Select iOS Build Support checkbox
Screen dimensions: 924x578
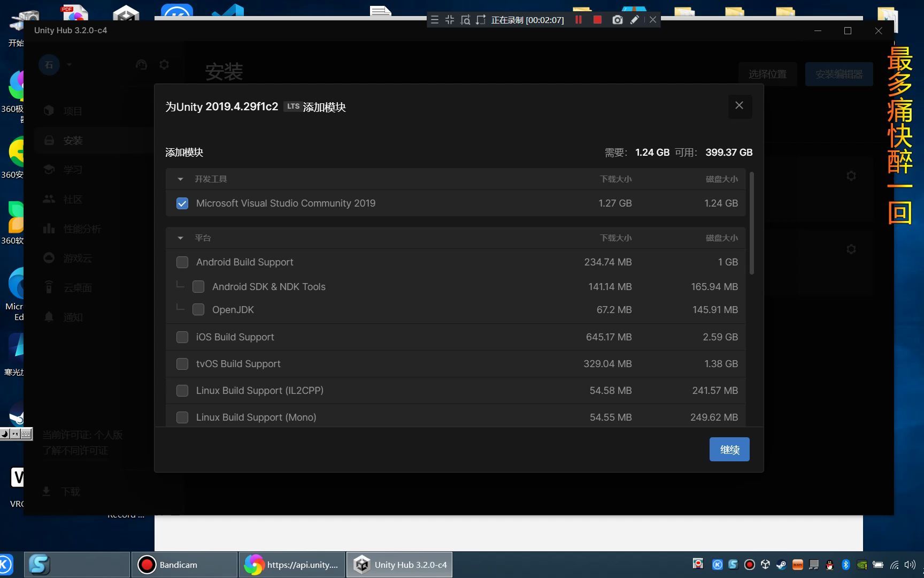pos(182,337)
